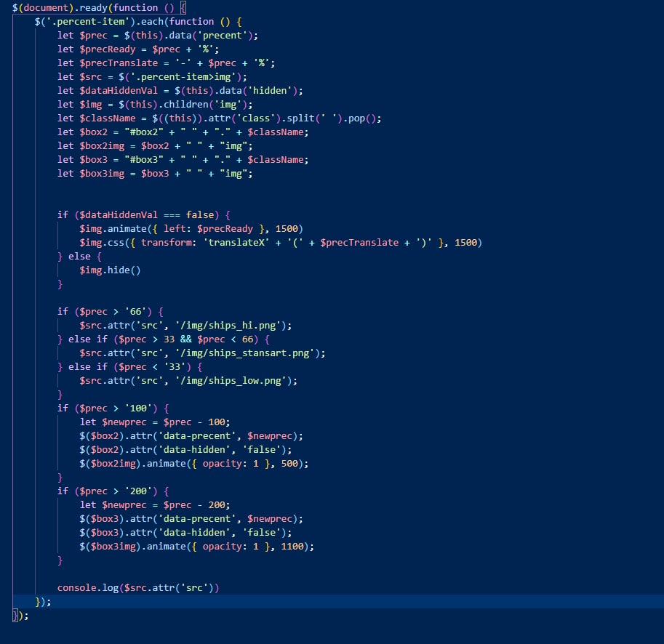The width and height of the screenshot is (664, 644).
Task: Click the line beginning "let $box2 ="
Action: pyautogui.click(x=183, y=132)
